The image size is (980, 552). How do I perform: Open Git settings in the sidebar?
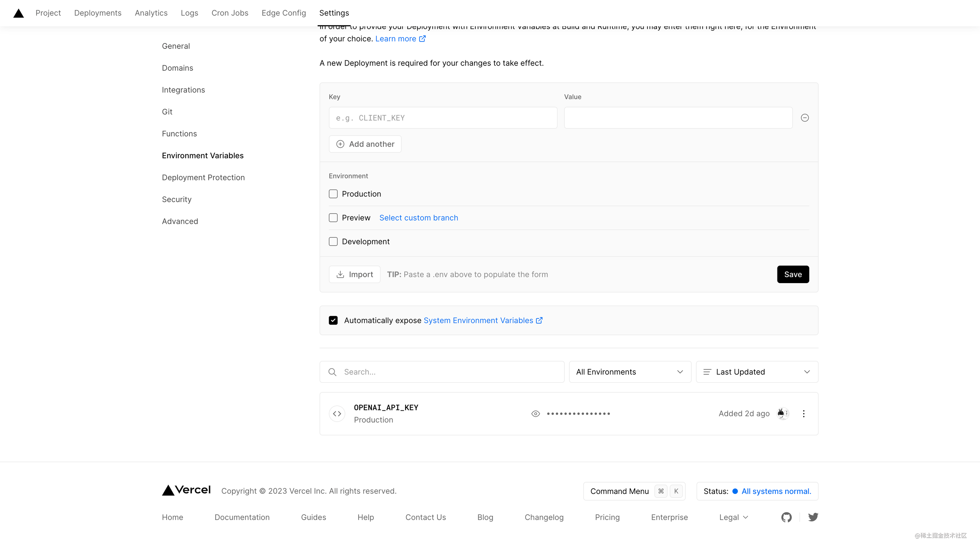(x=167, y=112)
